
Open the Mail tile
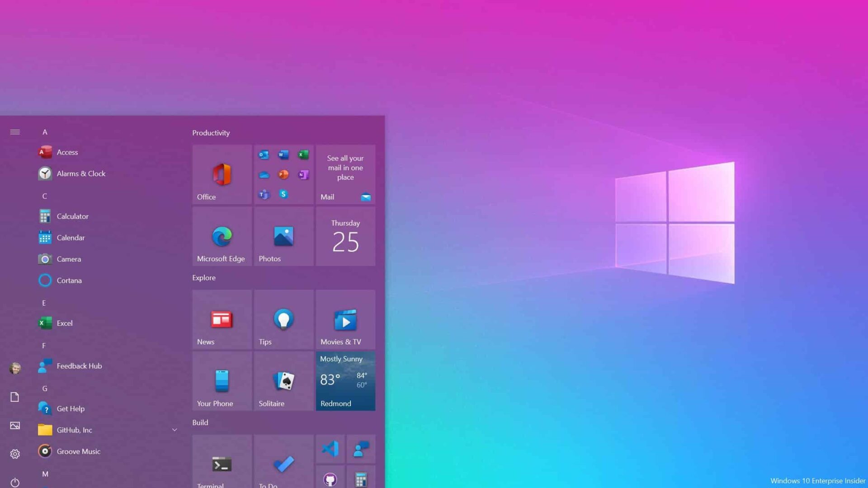click(x=345, y=174)
